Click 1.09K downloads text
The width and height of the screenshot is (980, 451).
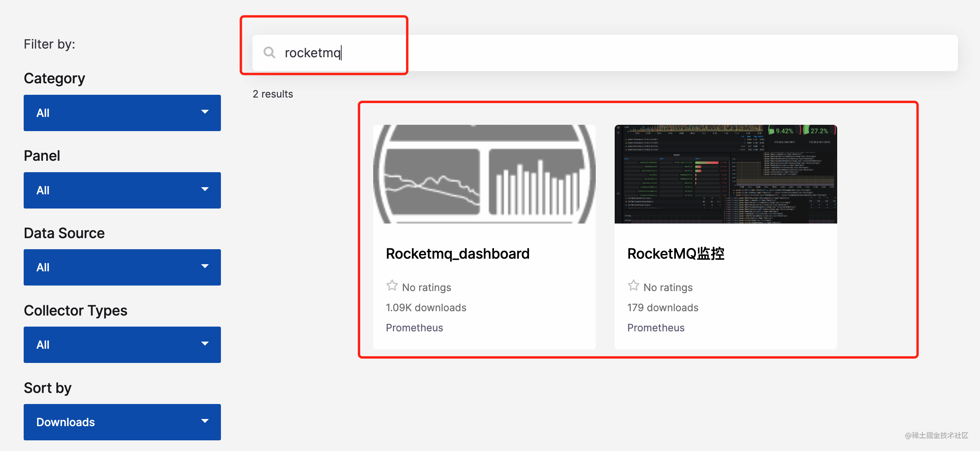(x=426, y=308)
